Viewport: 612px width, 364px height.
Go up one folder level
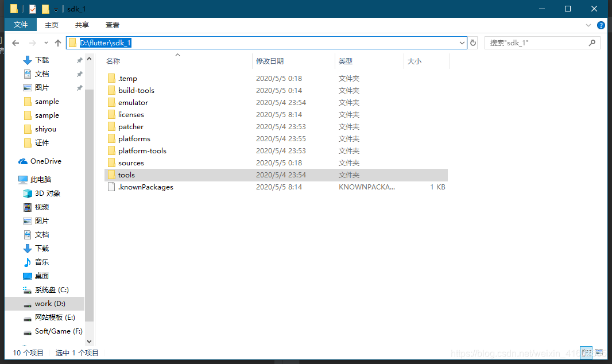tap(58, 43)
